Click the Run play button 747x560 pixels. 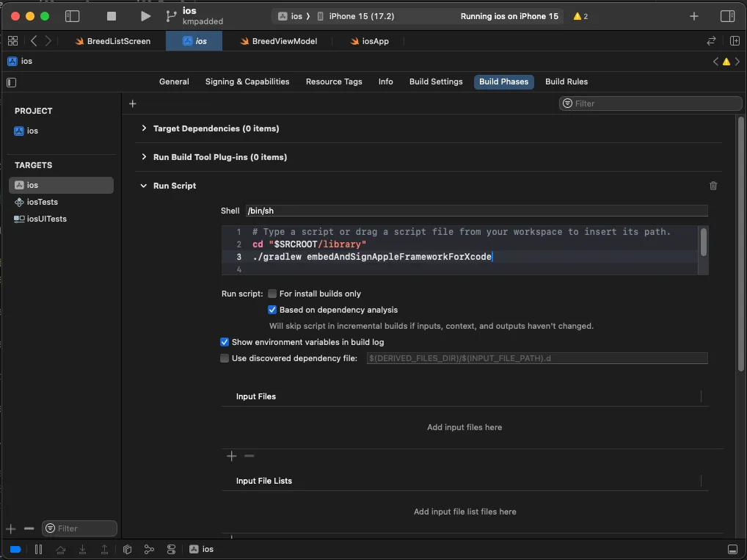pos(145,16)
